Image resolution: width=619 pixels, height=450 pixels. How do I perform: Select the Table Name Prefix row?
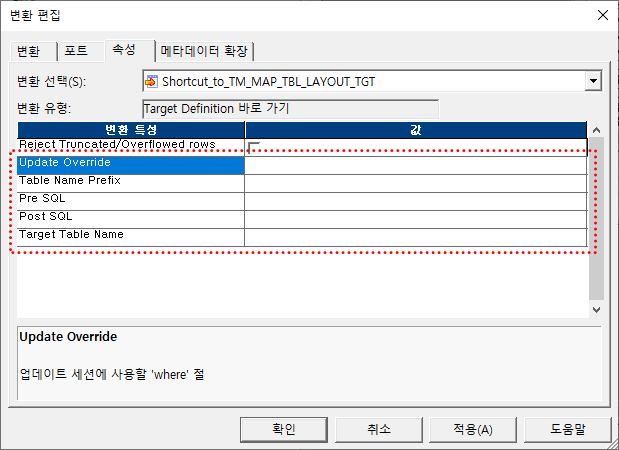click(x=302, y=184)
